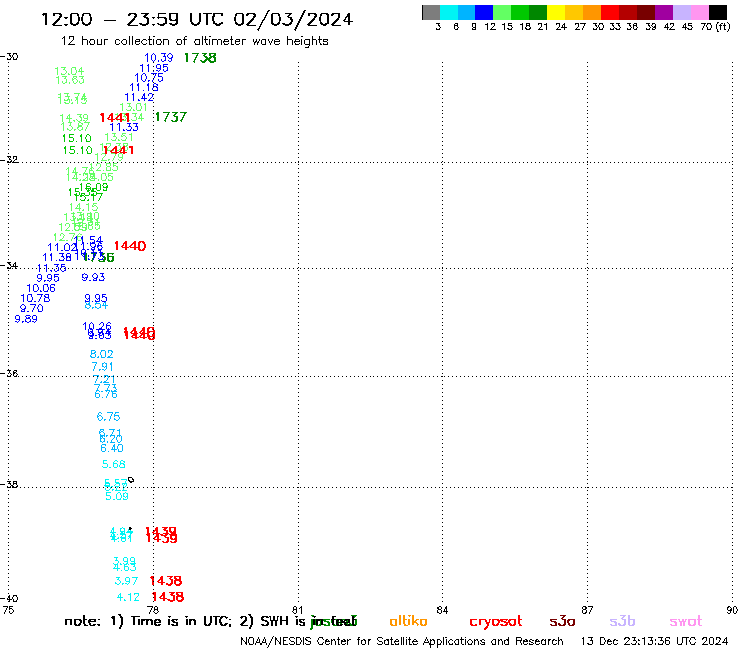740x650 pixels.
Task: Click wave height value 9.89
Action: [26, 319]
